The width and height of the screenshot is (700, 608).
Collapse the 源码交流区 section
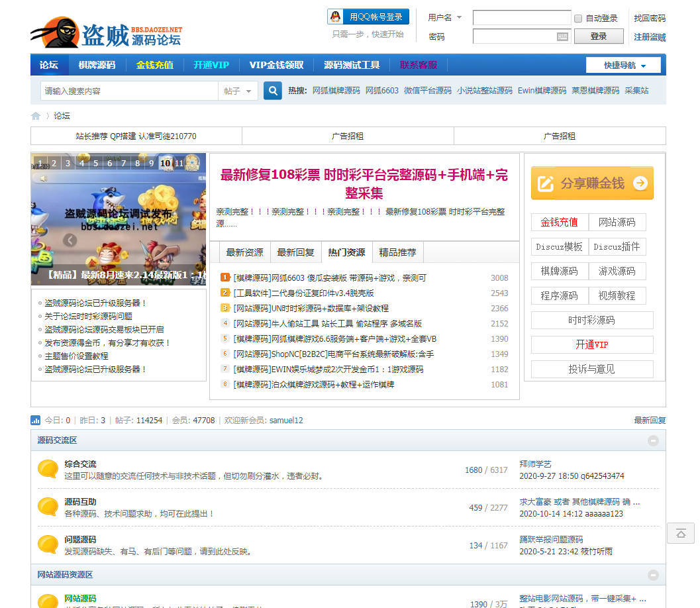[x=653, y=440]
